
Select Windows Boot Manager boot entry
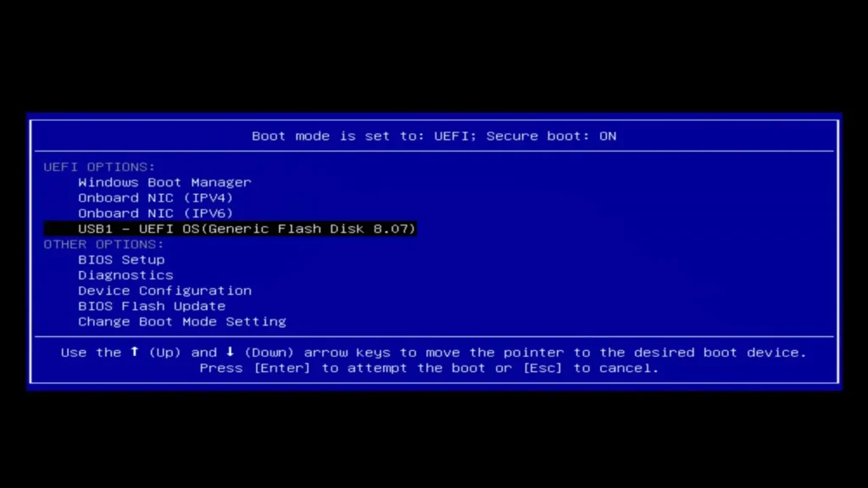pyautogui.click(x=164, y=183)
